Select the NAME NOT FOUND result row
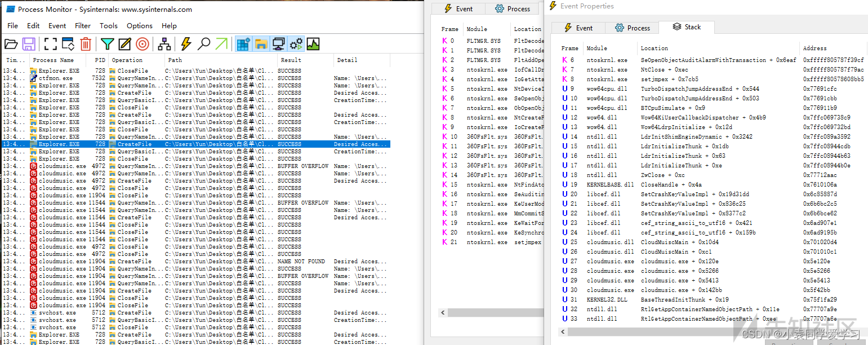868x345 pixels. click(195, 262)
